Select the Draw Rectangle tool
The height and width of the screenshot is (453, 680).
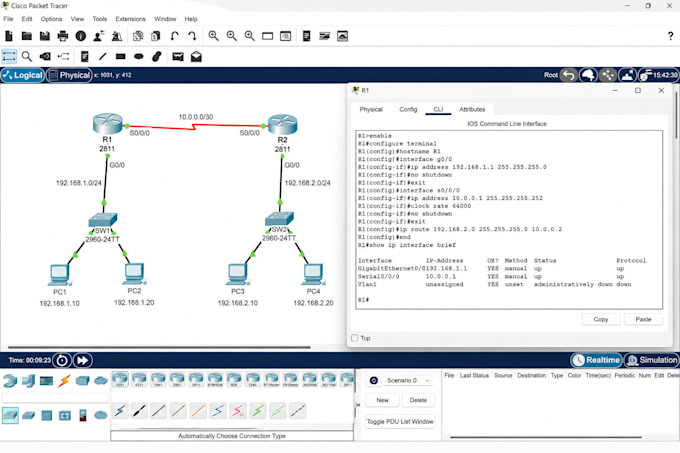(121, 56)
